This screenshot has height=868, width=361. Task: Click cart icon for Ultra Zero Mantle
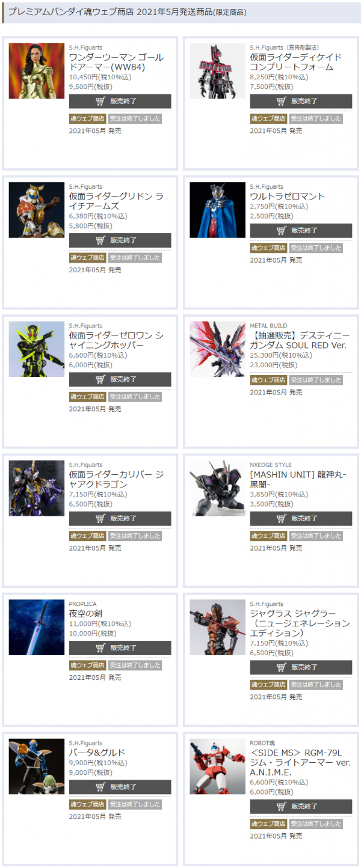point(282,231)
